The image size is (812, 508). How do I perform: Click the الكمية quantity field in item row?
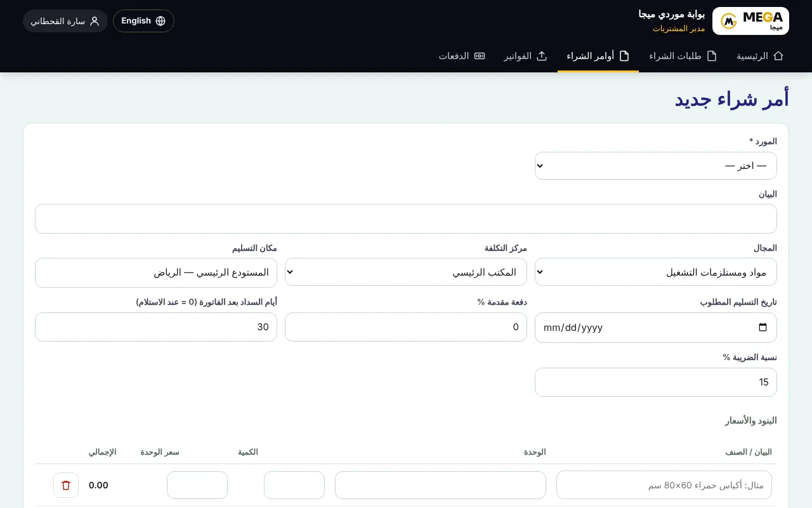point(294,485)
